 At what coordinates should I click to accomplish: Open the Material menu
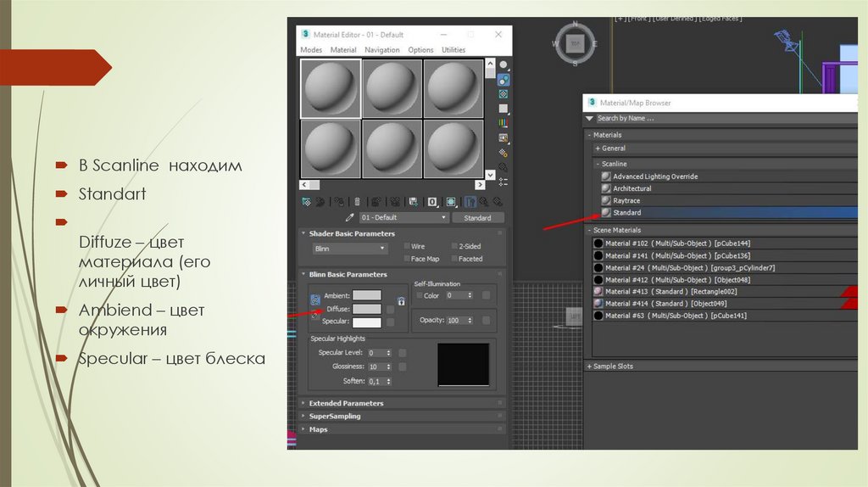coord(343,50)
